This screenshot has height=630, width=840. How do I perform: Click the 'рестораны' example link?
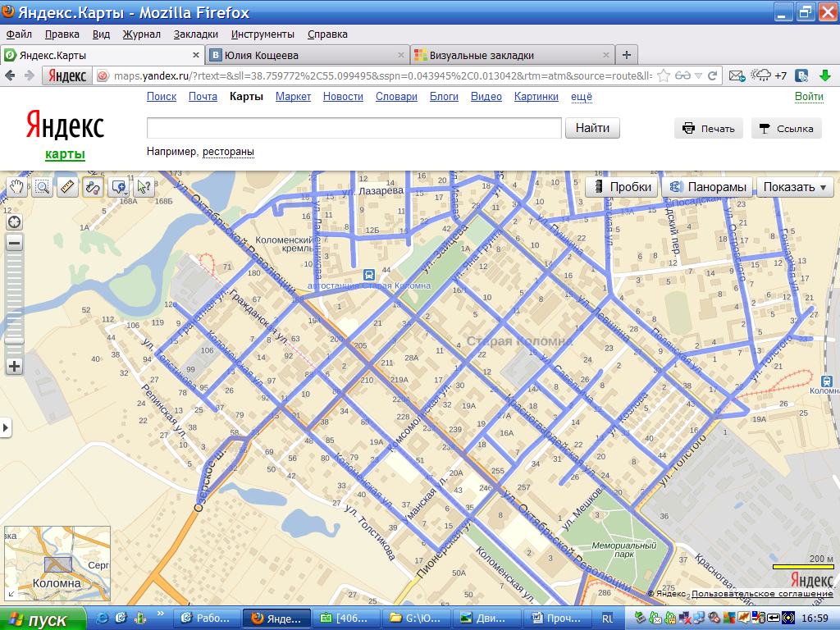click(228, 152)
